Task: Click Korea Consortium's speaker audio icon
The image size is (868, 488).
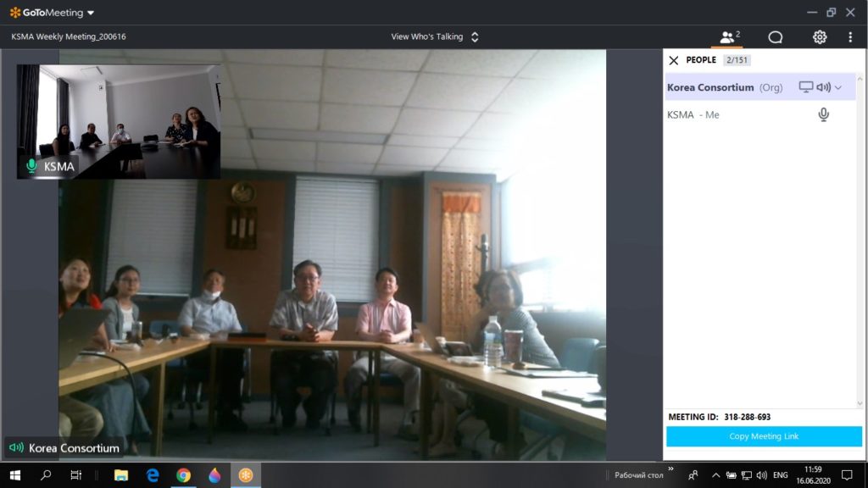Action: pos(823,87)
